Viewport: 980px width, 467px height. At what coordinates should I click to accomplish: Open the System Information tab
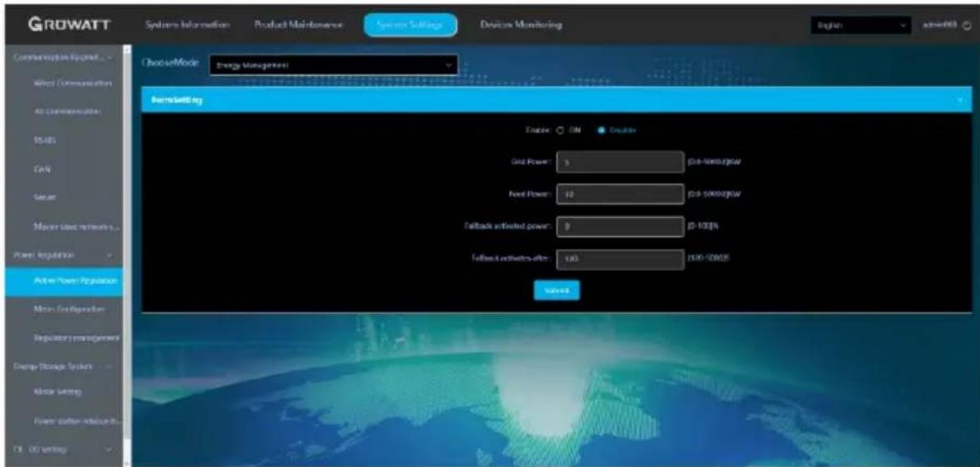pyautogui.click(x=189, y=25)
